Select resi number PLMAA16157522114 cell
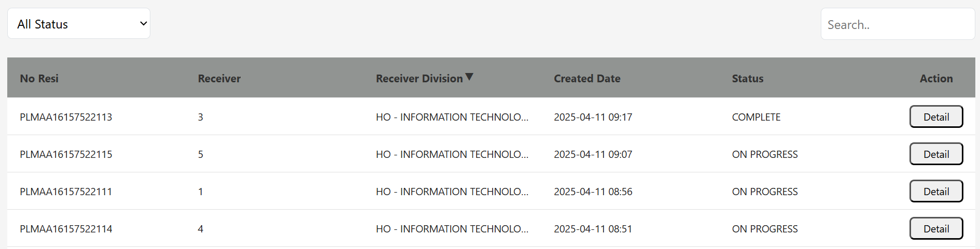The image size is (980, 249). coord(66,229)
